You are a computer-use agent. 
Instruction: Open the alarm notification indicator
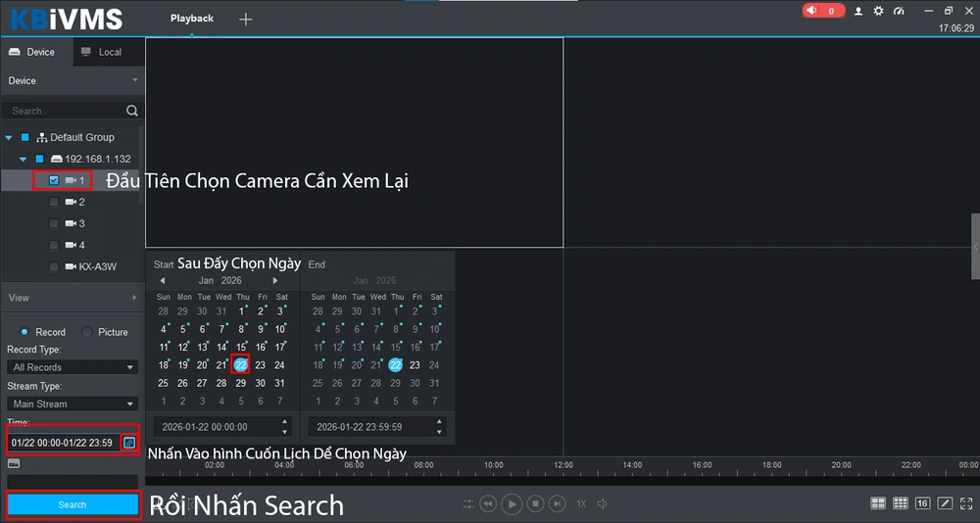[823, 11]
